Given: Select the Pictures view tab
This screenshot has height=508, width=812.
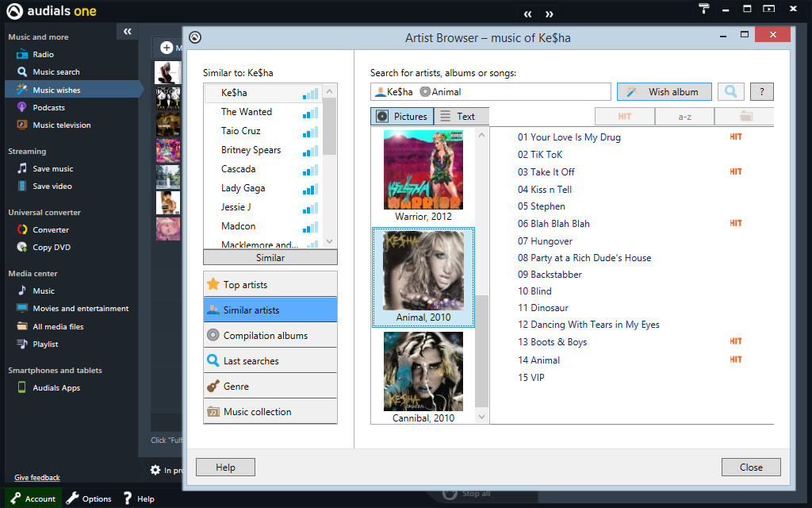Looking at the screenshot, I should [x=401, y=116].
